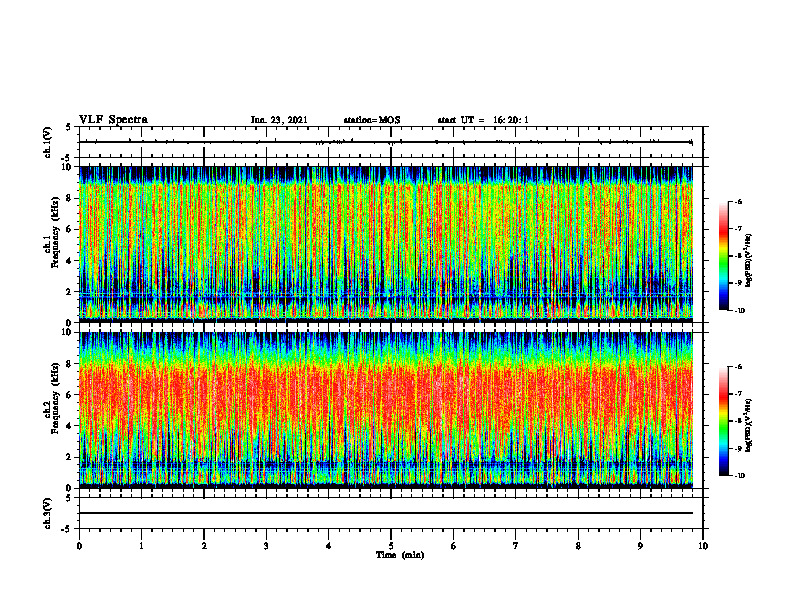Image resolution: width=792 pixels, height=612 pixels.
Task: Click time axis tick label "3"
Action: 266,546
